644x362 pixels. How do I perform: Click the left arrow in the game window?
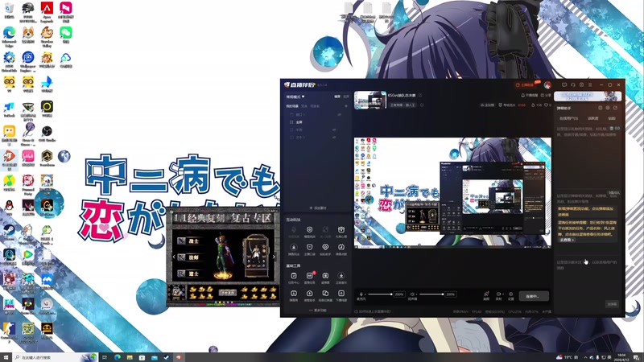pos(174,257)
